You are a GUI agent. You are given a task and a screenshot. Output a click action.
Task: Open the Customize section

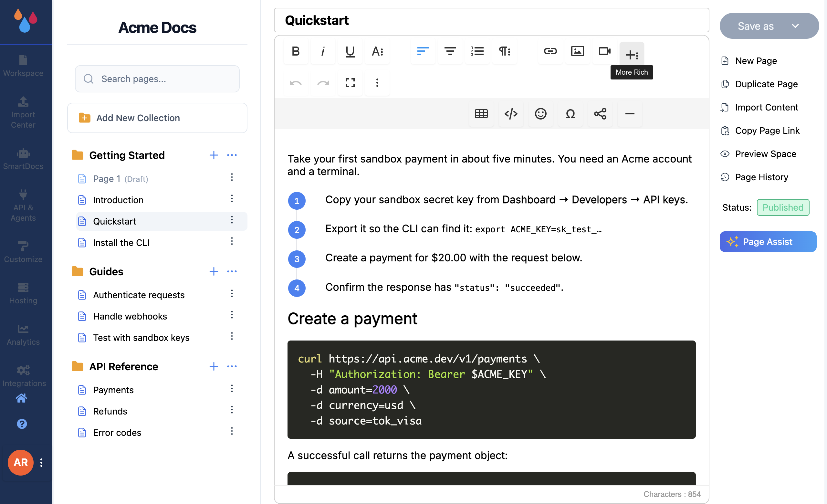coord(23,252)
